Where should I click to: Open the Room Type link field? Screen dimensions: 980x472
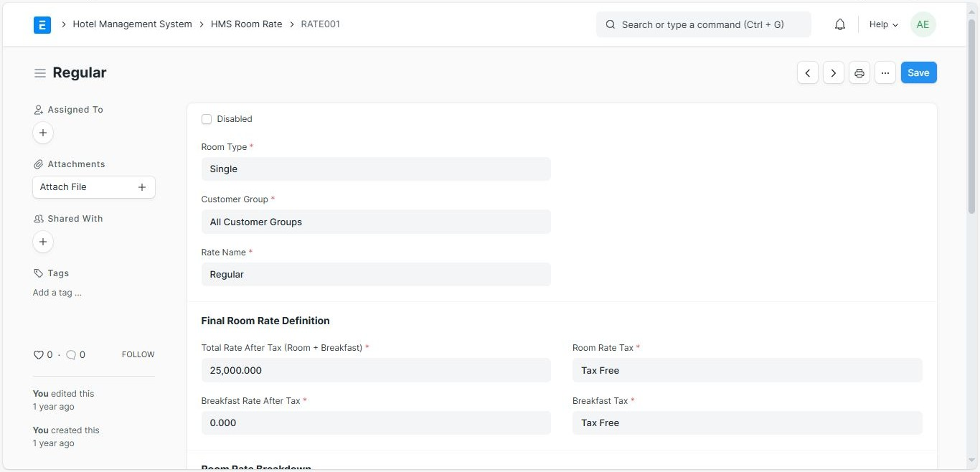pos(376,169)
